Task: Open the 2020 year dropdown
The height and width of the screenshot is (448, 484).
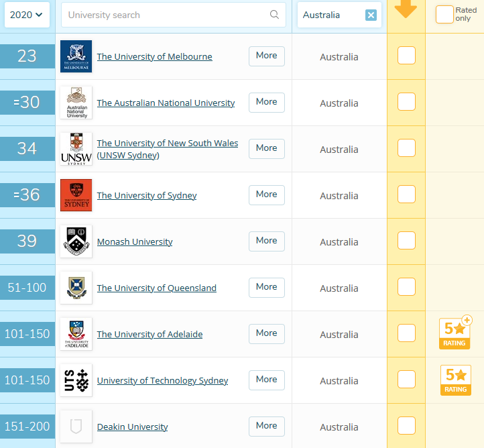Action: (27, 15)
